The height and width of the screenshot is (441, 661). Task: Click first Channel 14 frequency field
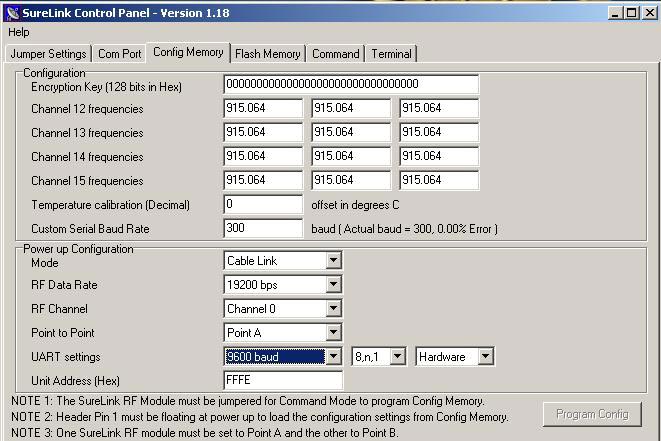[x=263, y=156]
